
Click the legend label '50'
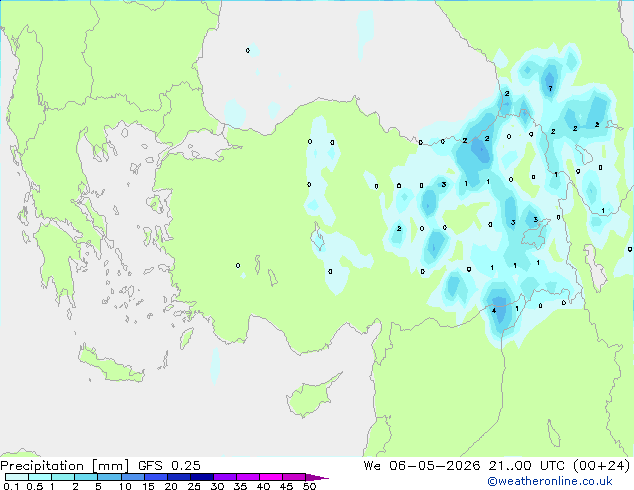309,486
